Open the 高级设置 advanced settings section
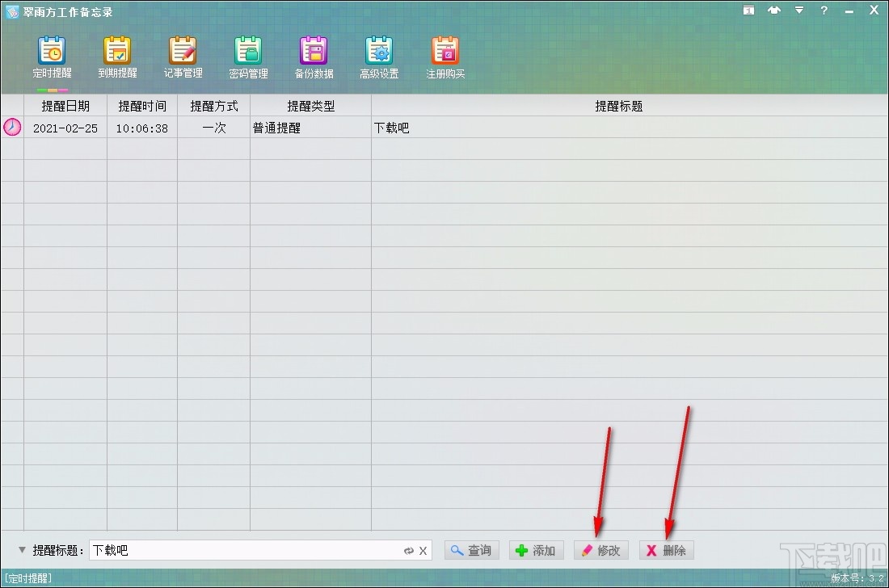The height and width of the screenshot is (588, 889). [379, 57]
